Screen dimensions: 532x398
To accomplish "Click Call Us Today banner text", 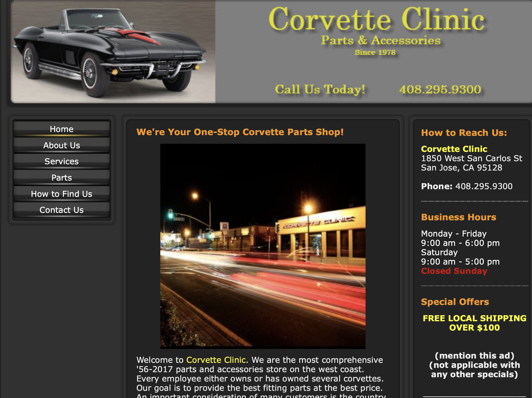I will tap(320, 89).
